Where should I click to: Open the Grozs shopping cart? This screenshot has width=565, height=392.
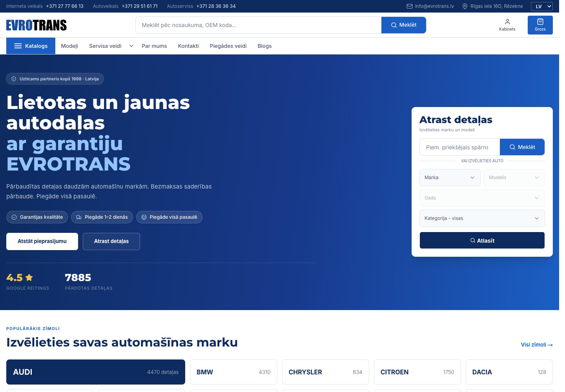[x=540, y=25]
